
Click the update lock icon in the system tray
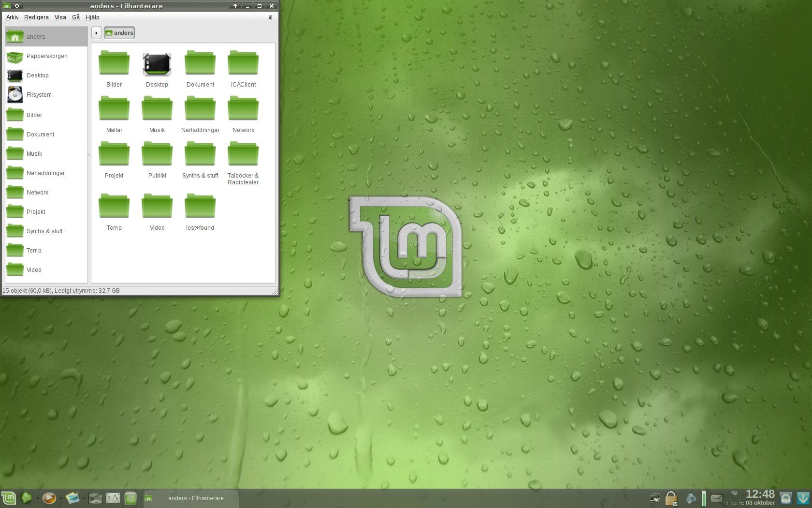click(x=671, y=498)
